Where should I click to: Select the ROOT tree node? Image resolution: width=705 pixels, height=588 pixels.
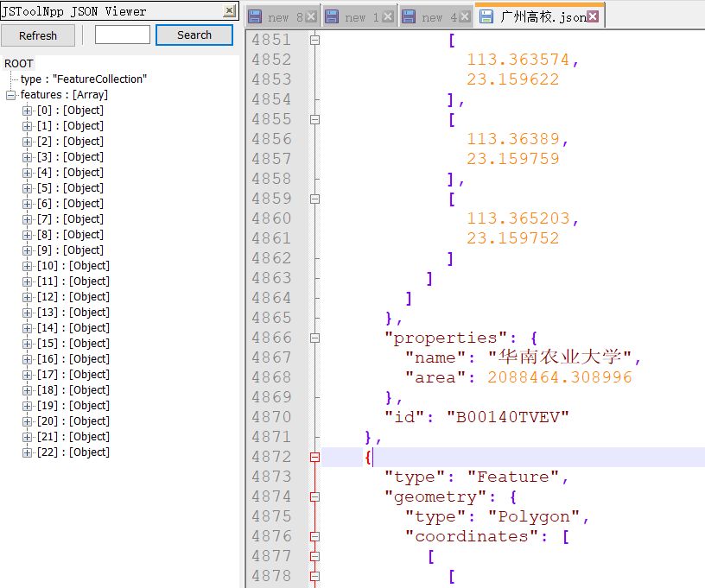click(19, 64)
